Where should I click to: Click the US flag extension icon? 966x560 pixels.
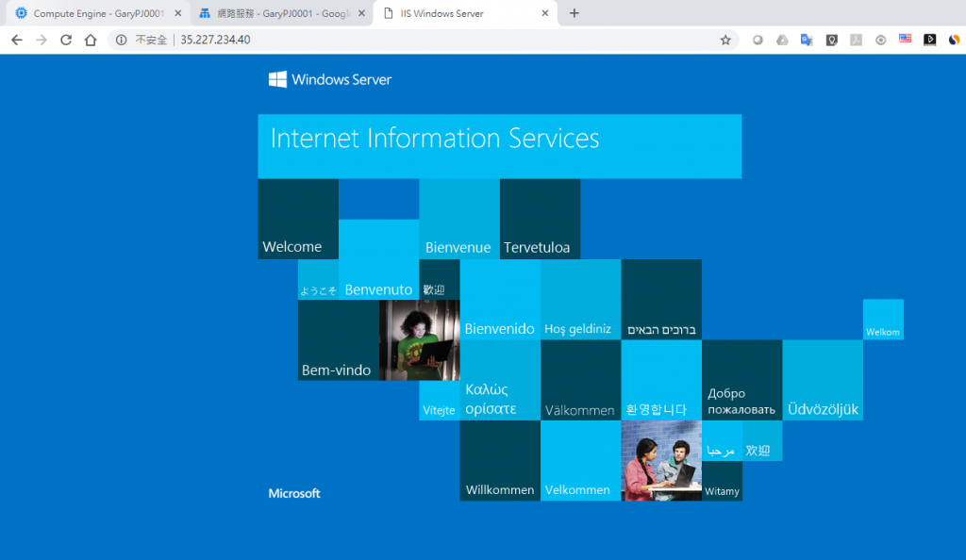coord(905,39)
